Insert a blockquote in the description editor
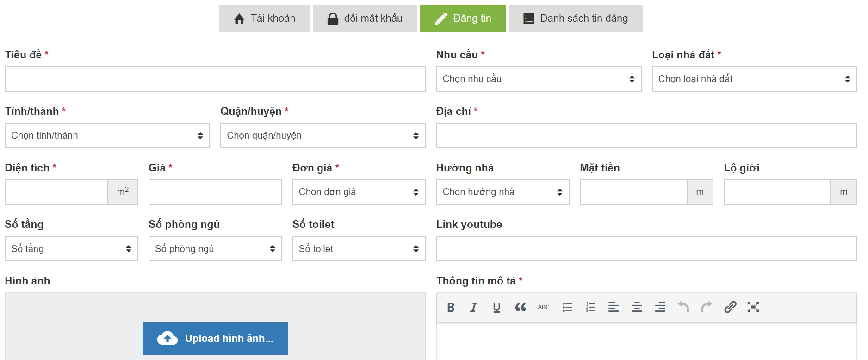Image resolution: width=868 pixels, height=360 pixels. click(x=520, y=307)
